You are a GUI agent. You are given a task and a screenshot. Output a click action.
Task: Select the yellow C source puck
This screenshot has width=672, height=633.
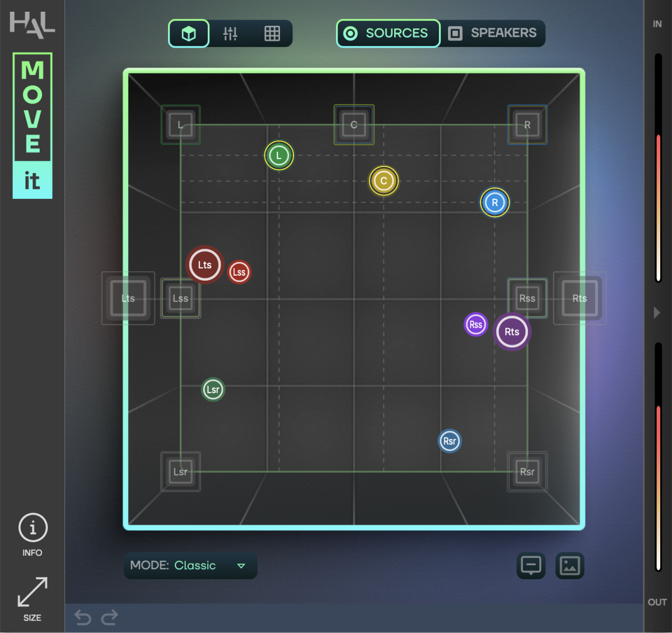[x=384, y=181]
